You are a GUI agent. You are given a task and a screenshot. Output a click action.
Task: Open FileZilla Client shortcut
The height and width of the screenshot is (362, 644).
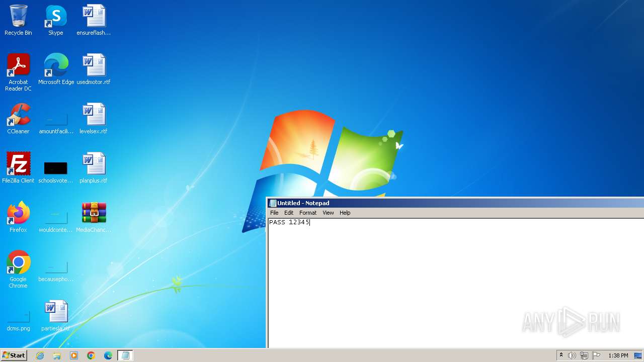tap(18, 168)
